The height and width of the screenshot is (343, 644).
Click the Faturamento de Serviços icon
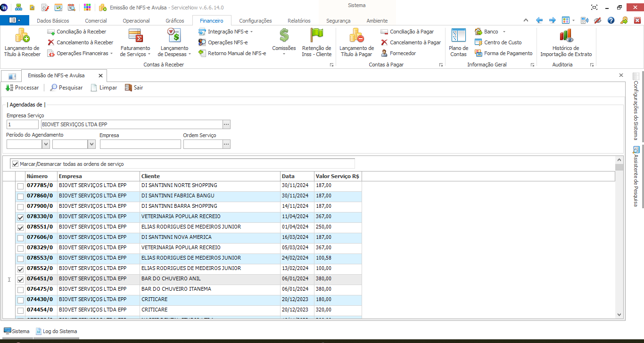point(135,36)
